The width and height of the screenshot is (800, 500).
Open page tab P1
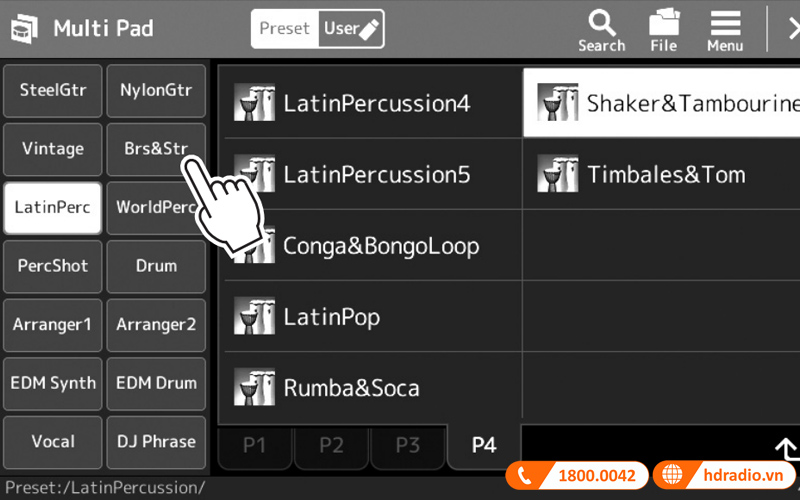pos(255,445)
